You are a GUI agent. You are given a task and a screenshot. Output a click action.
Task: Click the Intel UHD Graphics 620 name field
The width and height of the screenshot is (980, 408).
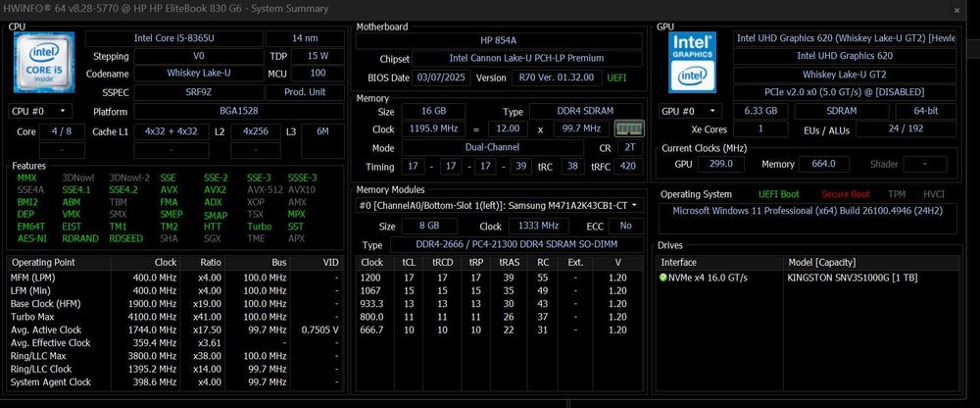coord(845,56)
